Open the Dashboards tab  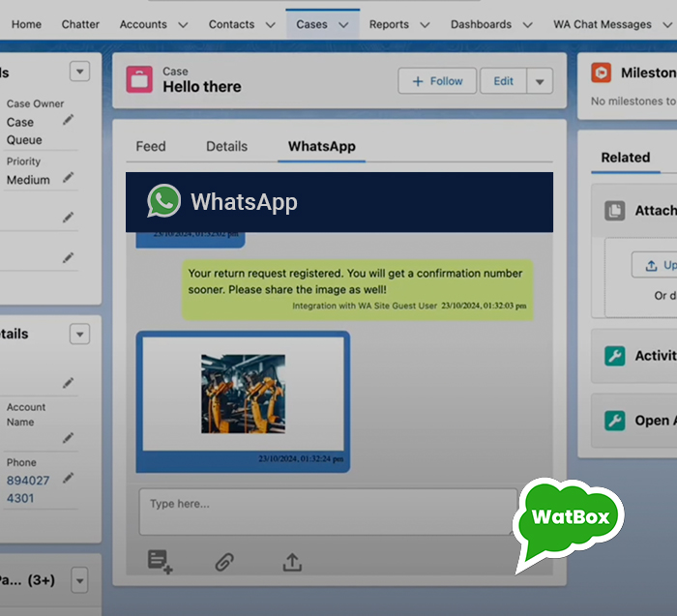pyautogui.click(x=481, y=24)
